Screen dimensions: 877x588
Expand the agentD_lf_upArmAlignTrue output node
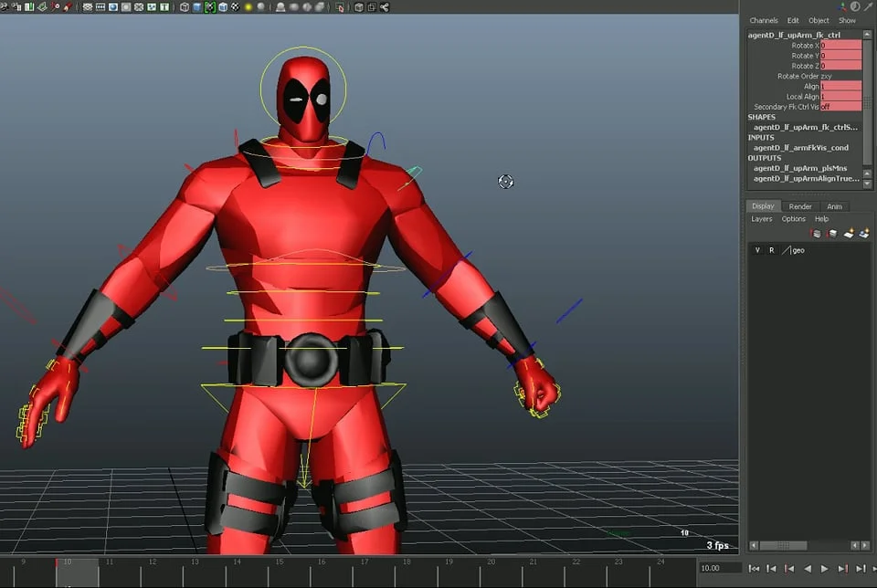[x=806, y=178]
